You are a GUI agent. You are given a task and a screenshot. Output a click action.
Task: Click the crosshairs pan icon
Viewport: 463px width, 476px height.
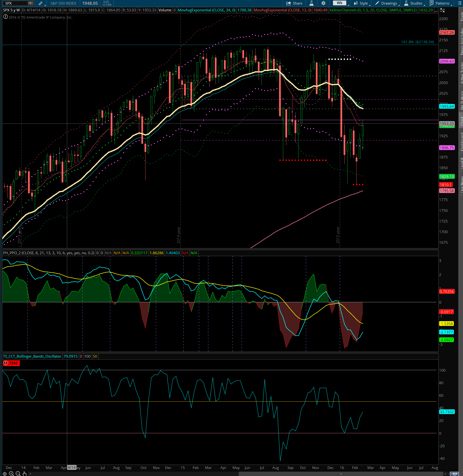(x=5, y=474)
